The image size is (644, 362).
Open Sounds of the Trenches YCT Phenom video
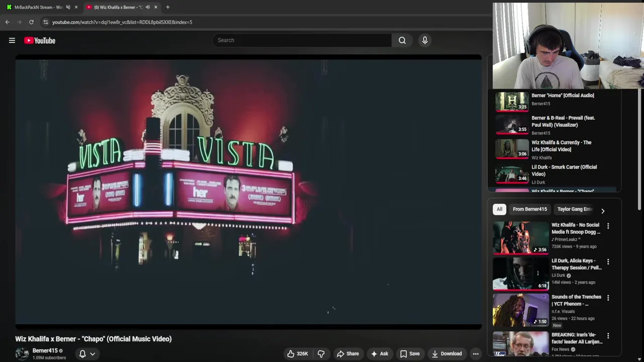pyautogui.click(x=576, y=300)
